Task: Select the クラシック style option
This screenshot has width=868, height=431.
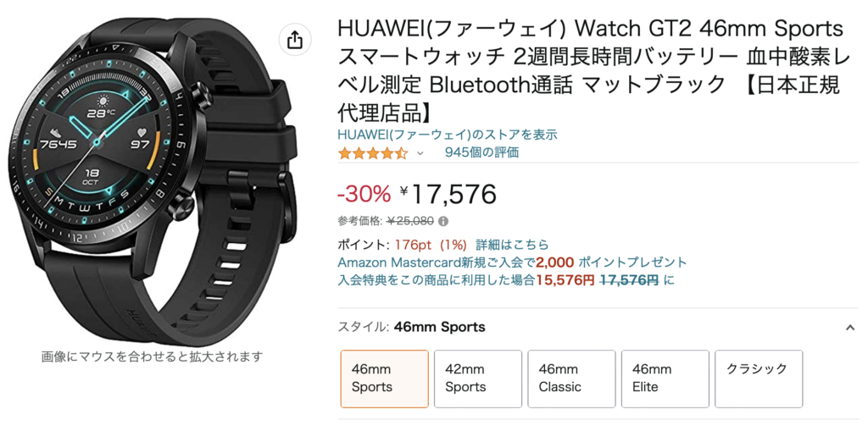Action: (x=759, y=379)
